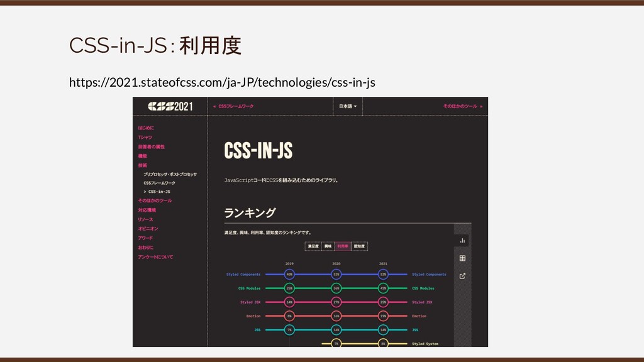Image resolution: width=644 pixels, height=362 pixels.
Task: Open アワード in the sidebar
Action: coord(145,238)
